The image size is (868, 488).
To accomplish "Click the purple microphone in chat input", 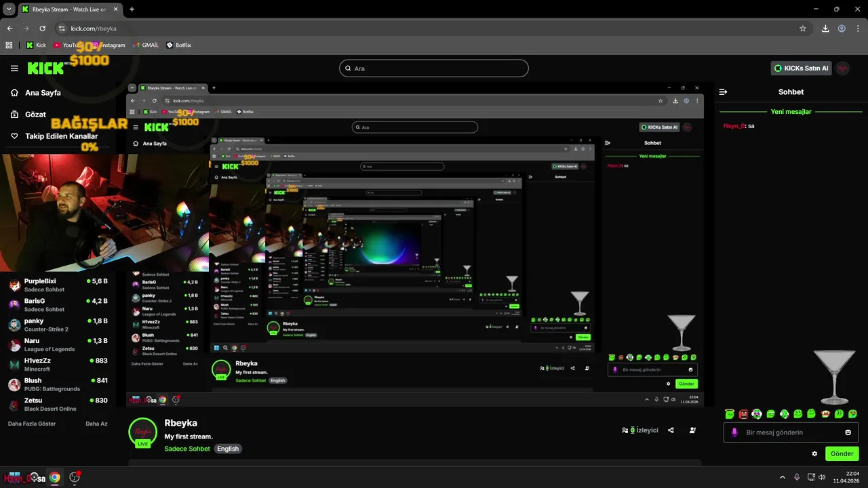I will [734, 432].
